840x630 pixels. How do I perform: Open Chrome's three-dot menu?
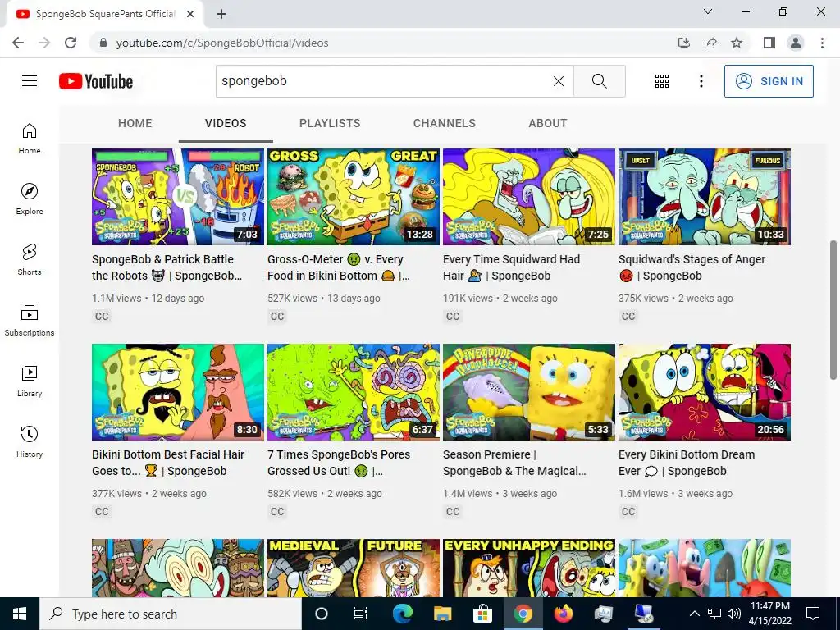coord(822,43)
